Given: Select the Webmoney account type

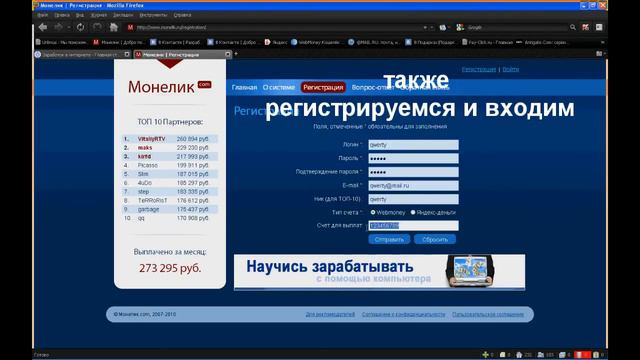Looking at the screenshot, I should (373, 212).
